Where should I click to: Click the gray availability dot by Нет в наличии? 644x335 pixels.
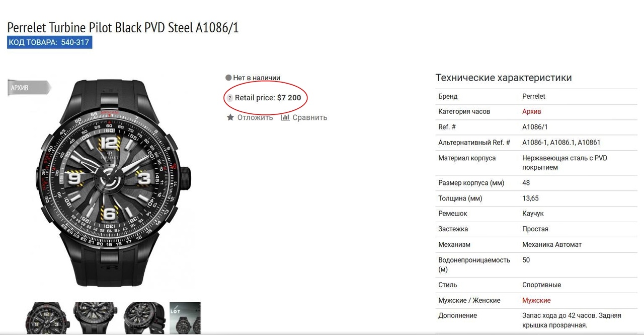[x=228, y=78]
